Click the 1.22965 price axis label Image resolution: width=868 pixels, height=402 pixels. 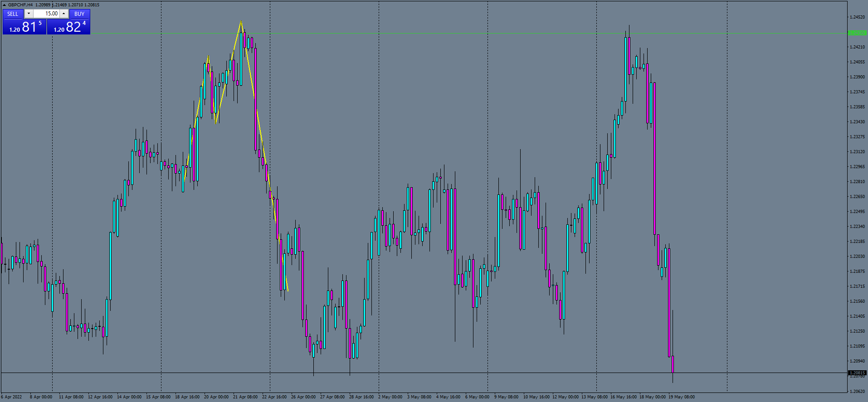pos(857,167)
